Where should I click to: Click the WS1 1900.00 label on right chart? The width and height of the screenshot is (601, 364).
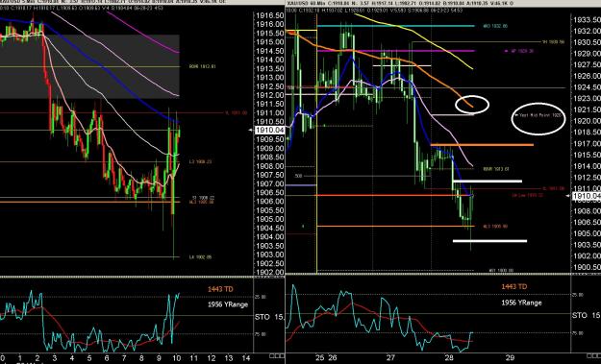[x=501, y=270]
